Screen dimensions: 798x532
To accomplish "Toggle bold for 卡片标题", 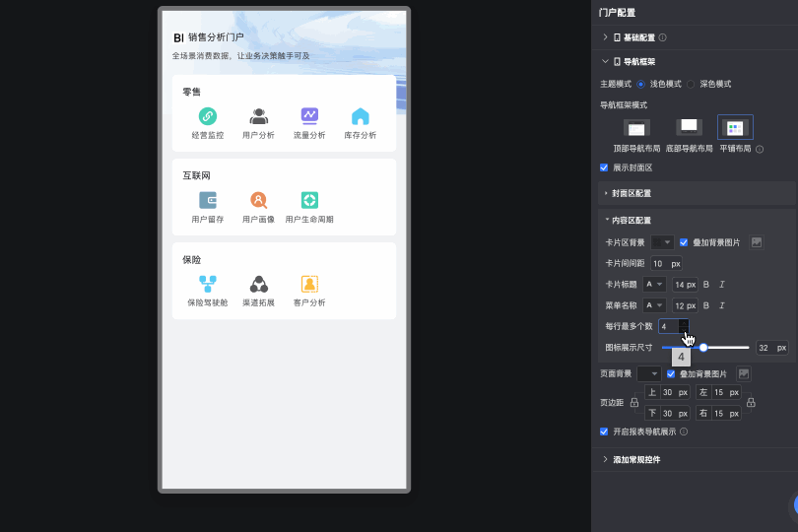I will pyautogui.click(x=705, y=285).
